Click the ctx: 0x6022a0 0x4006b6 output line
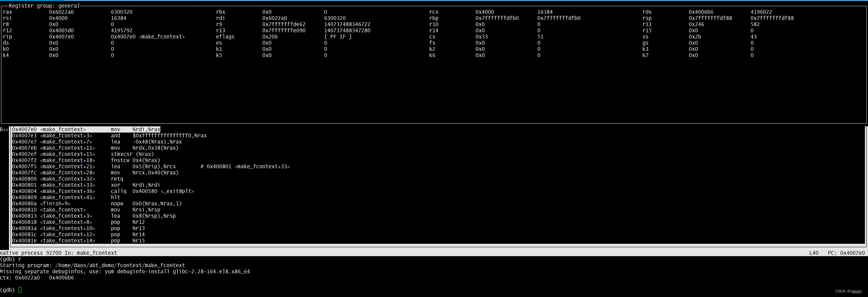Viewport: 868px width, 297px height. pyautogui.click(x=37, y=278)
